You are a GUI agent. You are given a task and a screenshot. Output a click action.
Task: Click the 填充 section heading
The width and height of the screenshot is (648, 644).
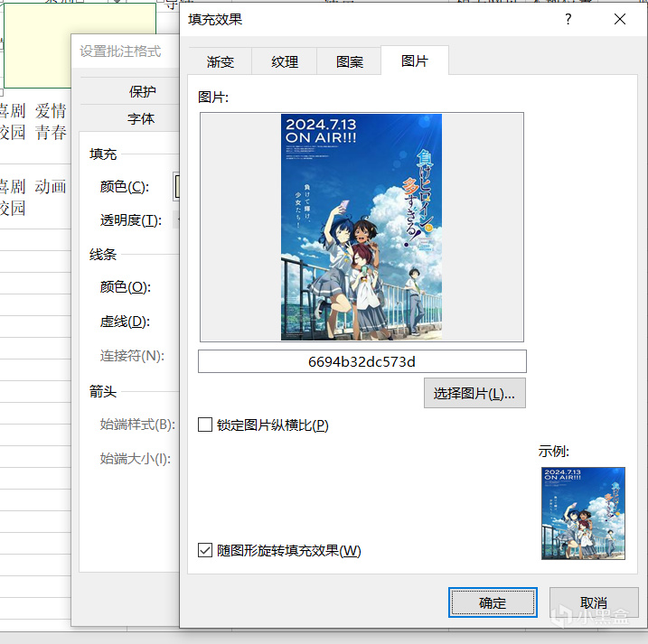103,154
